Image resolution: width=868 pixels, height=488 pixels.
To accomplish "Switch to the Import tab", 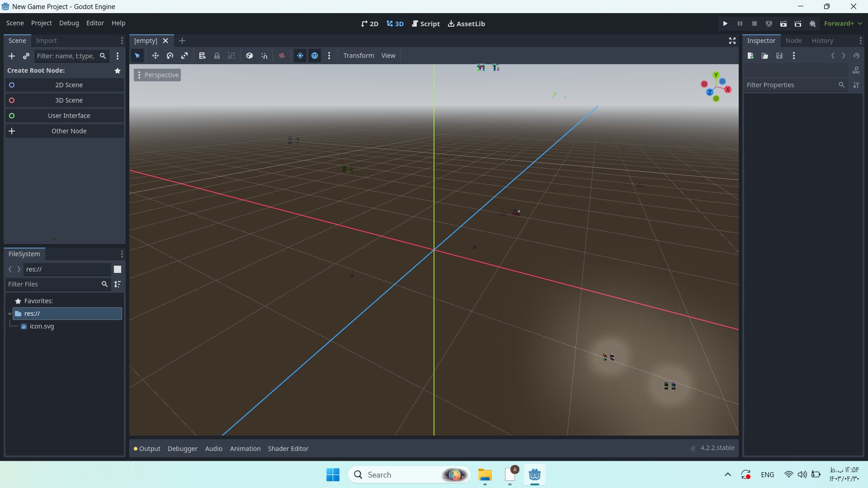I will 46,41.
